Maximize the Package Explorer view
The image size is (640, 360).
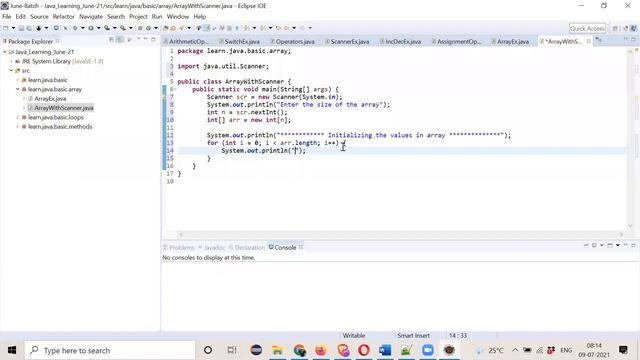[153, 39]
